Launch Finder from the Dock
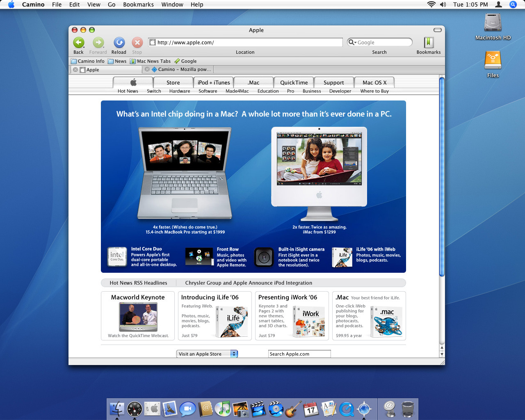 click(x=117, y=409)
